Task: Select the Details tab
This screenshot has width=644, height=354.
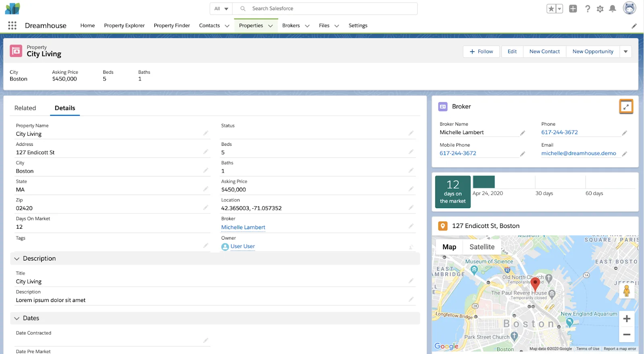Action: [x=65, y=108]
